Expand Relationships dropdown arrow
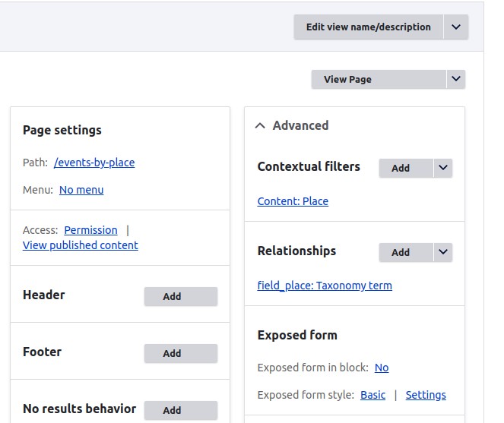The width and height of the screenshot is (504, 423). tap(443, 253)
